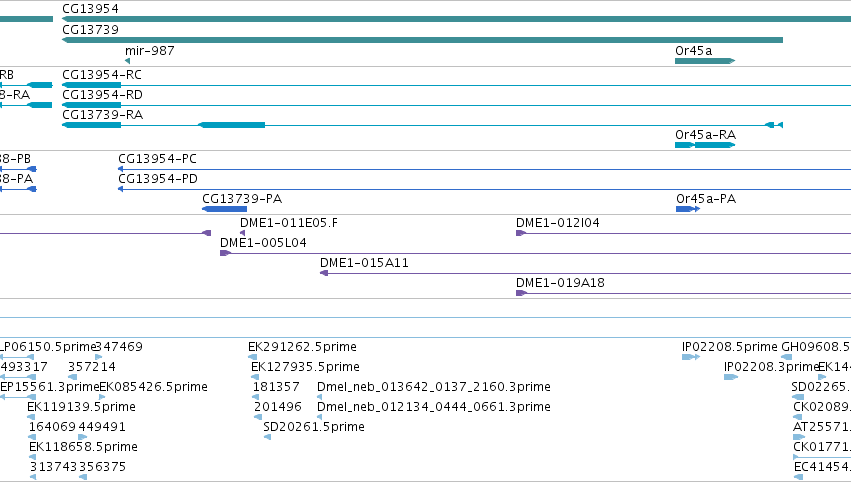Click the IP02208.5prime EST label
The image size is (851, 482).
tap(730, 347)
